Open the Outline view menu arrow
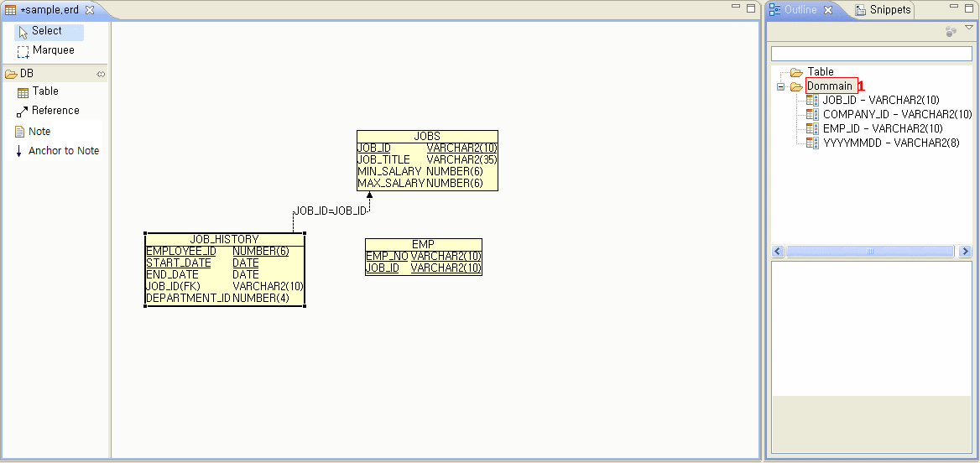The width and height of the screenshot is (980, 463). click(969, 28)
